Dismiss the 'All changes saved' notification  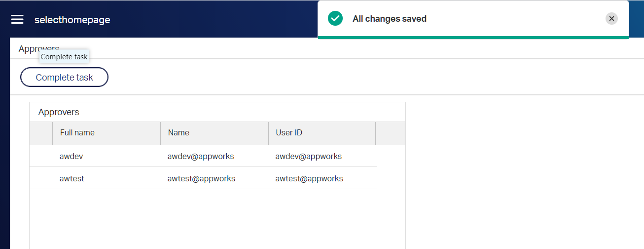611,19
